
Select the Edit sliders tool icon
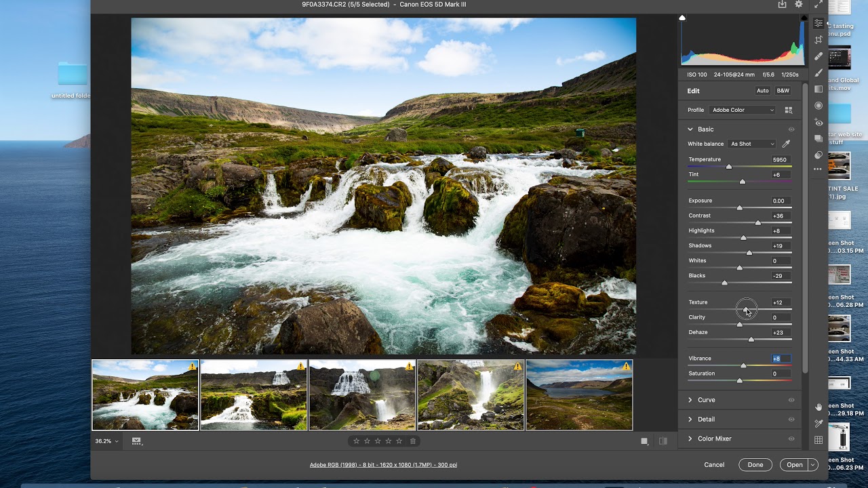[x=818, y=23]
